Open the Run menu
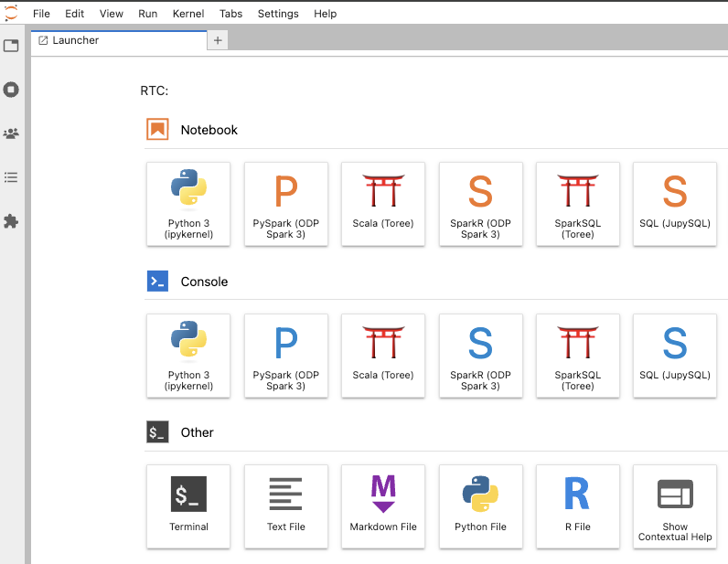The width and height of the screenshot is (728, 564). tap(147, 14)
